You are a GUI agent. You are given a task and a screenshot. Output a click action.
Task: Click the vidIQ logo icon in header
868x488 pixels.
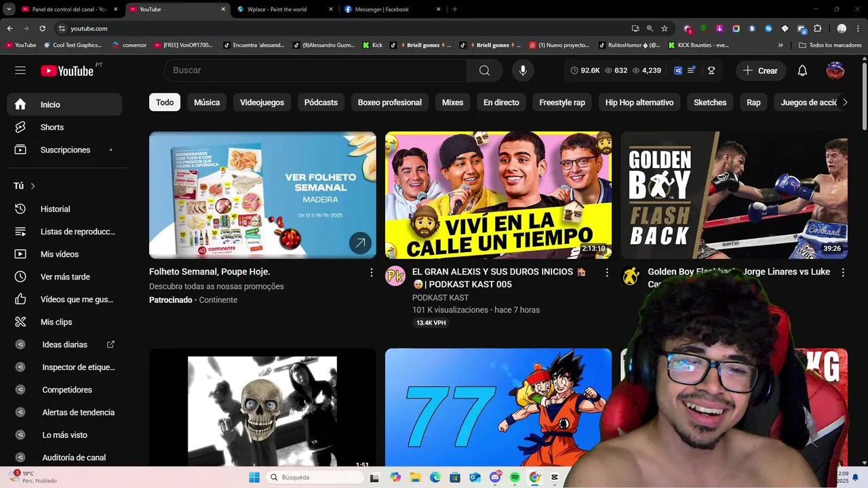tap(678, 70)
